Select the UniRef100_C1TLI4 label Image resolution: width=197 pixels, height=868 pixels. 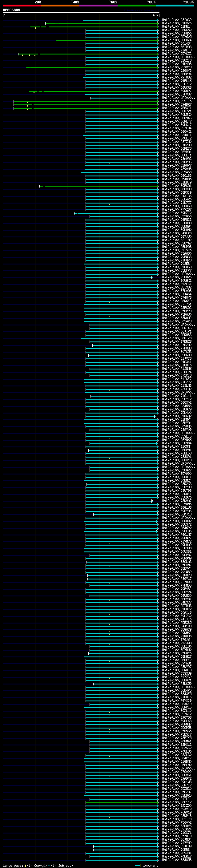point(176,799)
